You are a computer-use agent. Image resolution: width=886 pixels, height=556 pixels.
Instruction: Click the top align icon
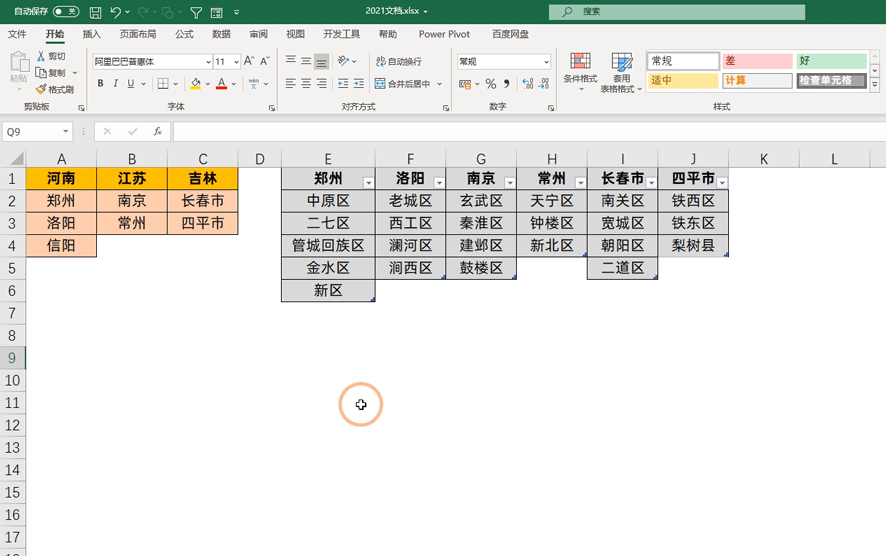[x=290, y=60]
